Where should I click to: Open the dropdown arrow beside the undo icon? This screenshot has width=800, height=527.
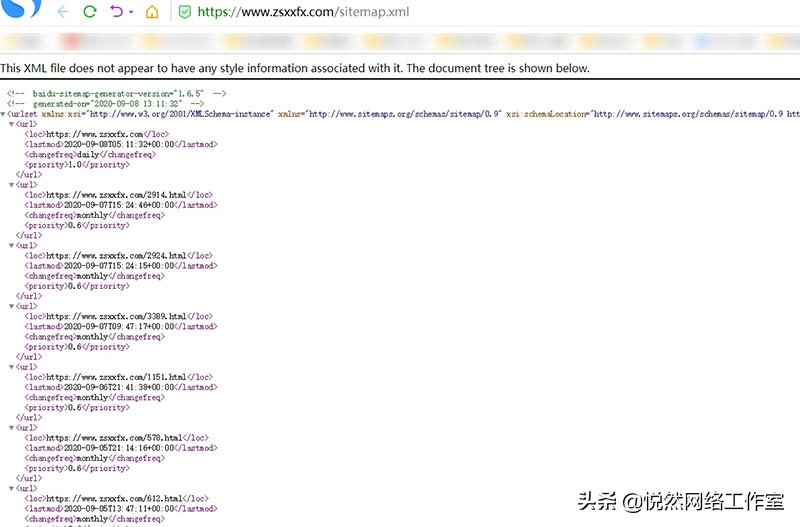point(131,13)
